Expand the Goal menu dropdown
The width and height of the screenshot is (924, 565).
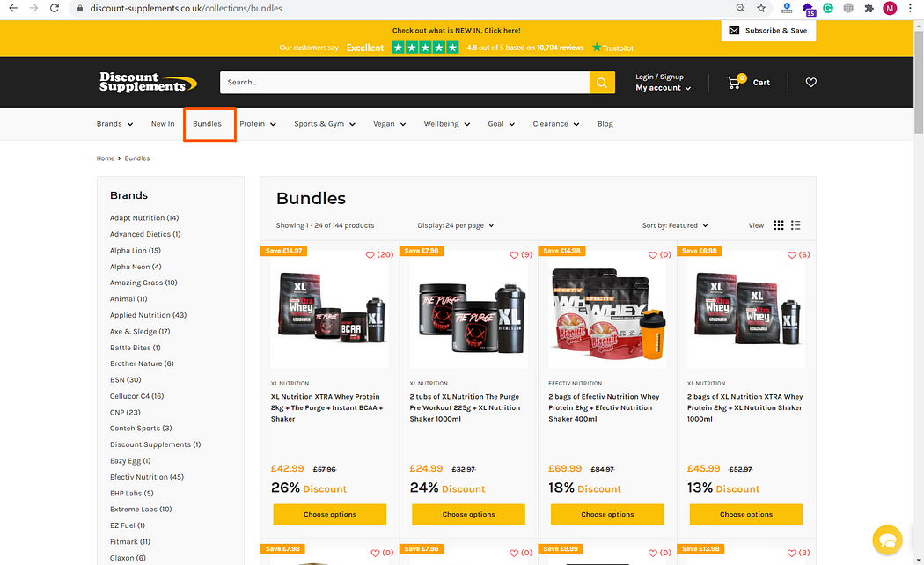click(x=501, y=124)
